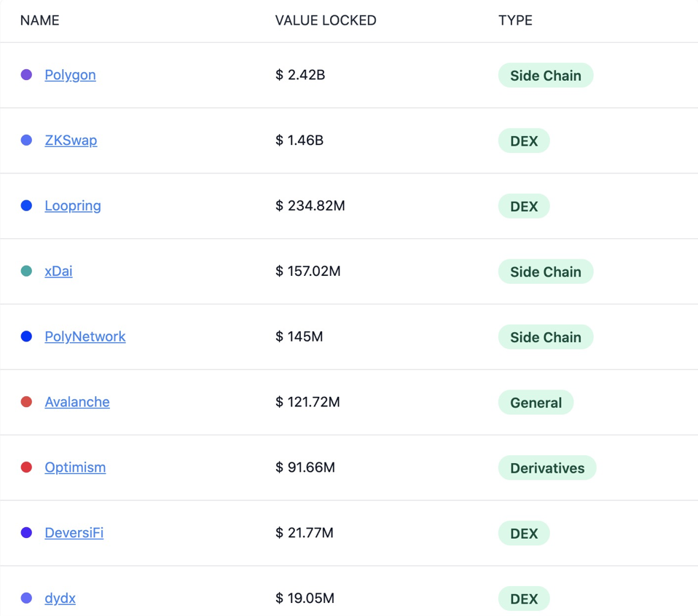Click the coral dot beside Avalanche
This screenshot has width=698, height=616.
[26, 402]
